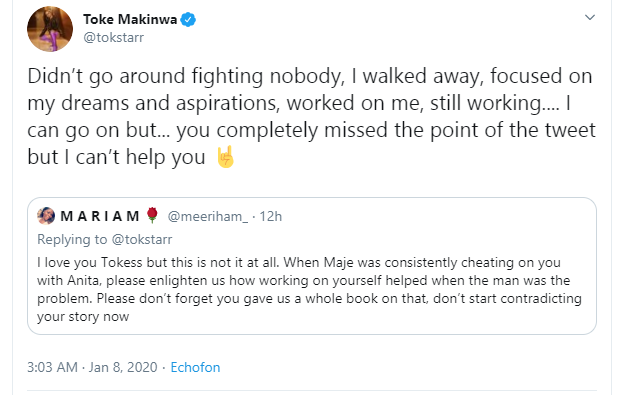Click the tweet line 'but I can't help you'
620x395 pixels.
116,157
